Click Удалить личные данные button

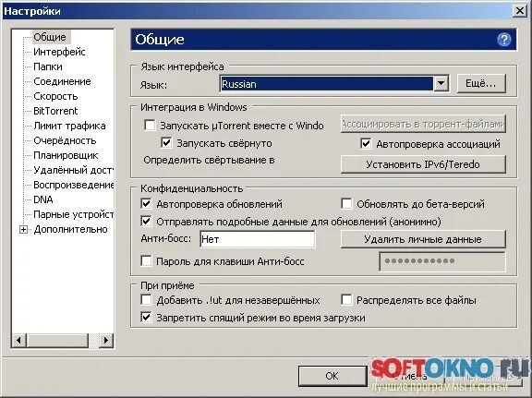(423, 239)
